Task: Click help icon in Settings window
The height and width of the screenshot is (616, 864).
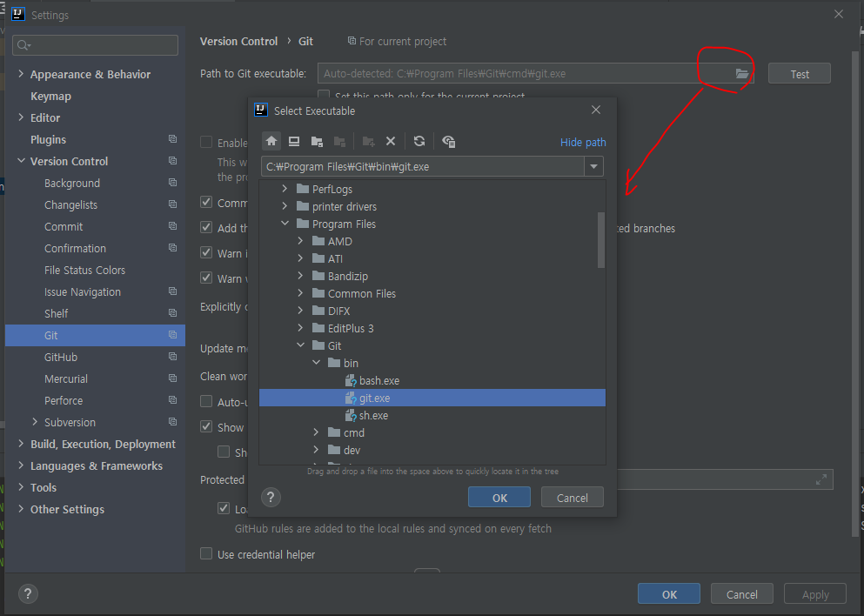Action: 28,593
